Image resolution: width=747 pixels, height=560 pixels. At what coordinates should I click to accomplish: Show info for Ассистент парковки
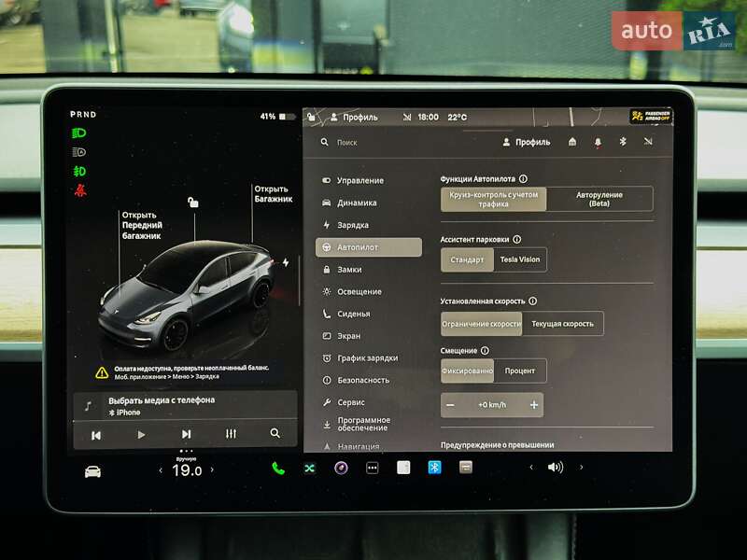click(517, 240)
